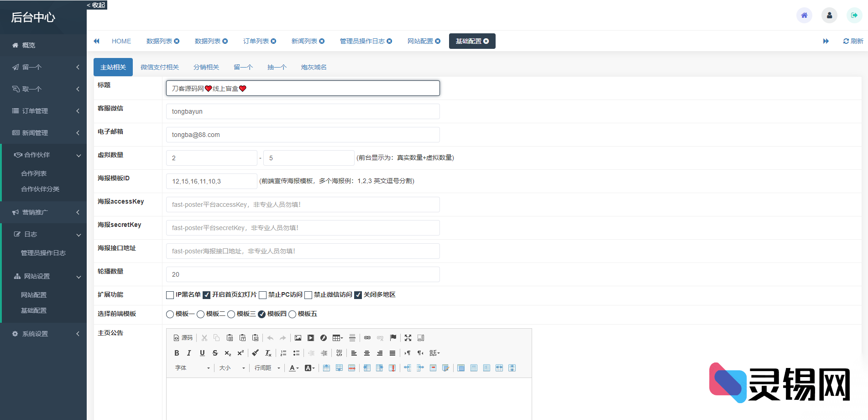Image resolution: width=868 pixels, height=420 pixels.
Task: Disable the 开启首页幻灯片 checkbox
Action: (x=207, y=295)
